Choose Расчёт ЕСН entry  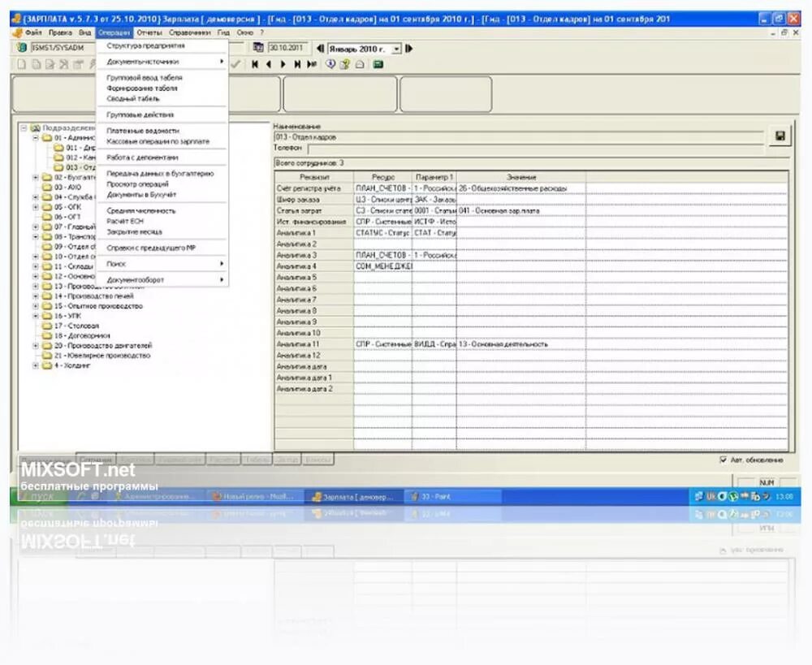[162, 221]
